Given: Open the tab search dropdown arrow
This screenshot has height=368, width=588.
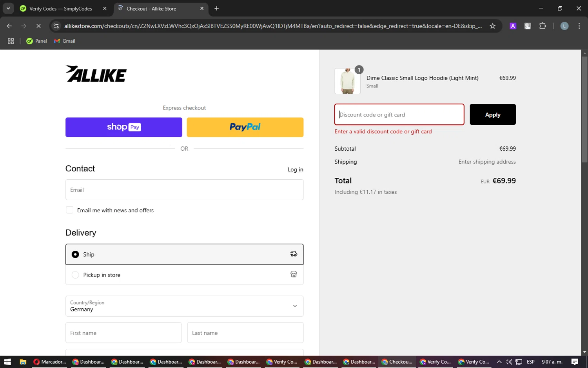Looking at the screenshot, I should [8, 8].
